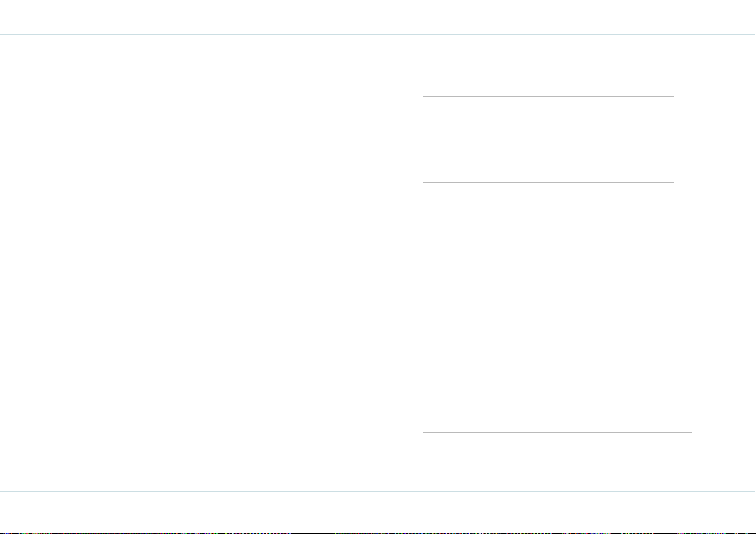Click the empty left content panel
756x534 pixels.
pyautogui.click(x=202, y=263)
